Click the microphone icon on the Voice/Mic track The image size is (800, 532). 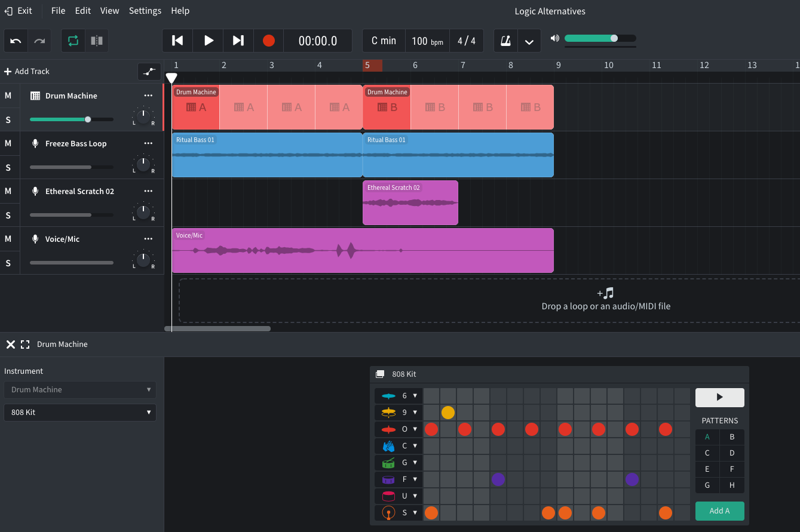[x=34, y=239]
